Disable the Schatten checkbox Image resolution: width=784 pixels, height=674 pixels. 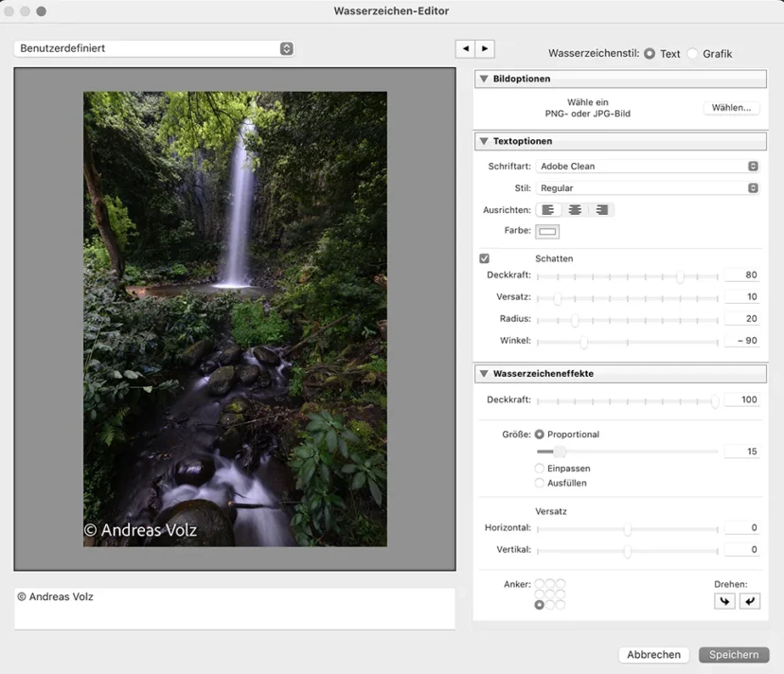coord(484,257)
